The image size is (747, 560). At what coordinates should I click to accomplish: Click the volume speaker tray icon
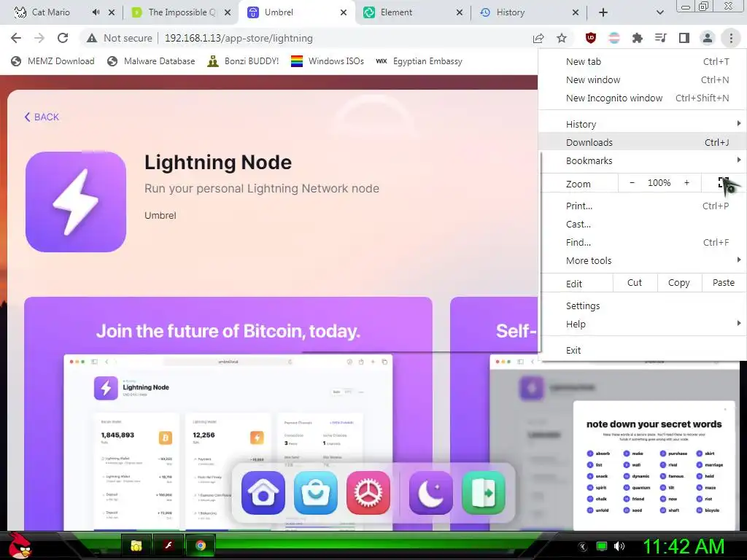pos(619,546)
